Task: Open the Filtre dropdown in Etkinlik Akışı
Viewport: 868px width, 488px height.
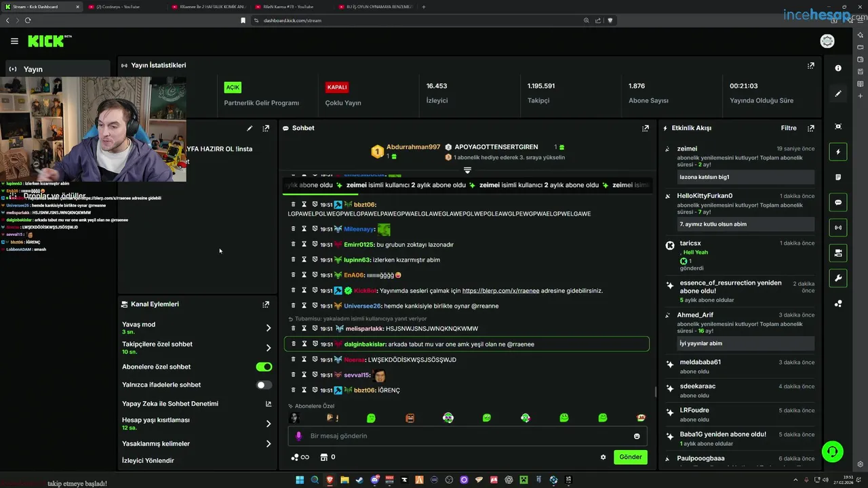Action: [x=788, y=128]
